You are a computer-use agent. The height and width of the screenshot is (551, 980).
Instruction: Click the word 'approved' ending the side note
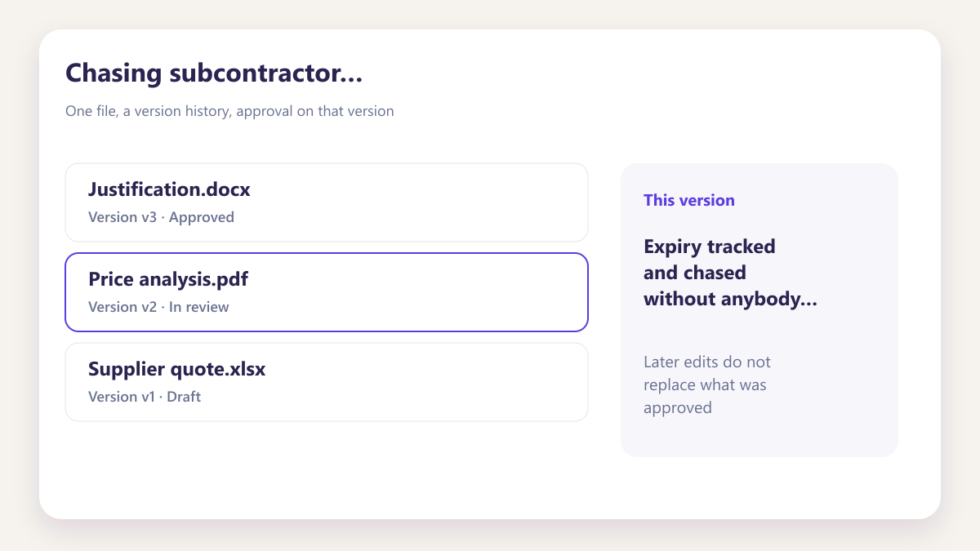point(678,408)
